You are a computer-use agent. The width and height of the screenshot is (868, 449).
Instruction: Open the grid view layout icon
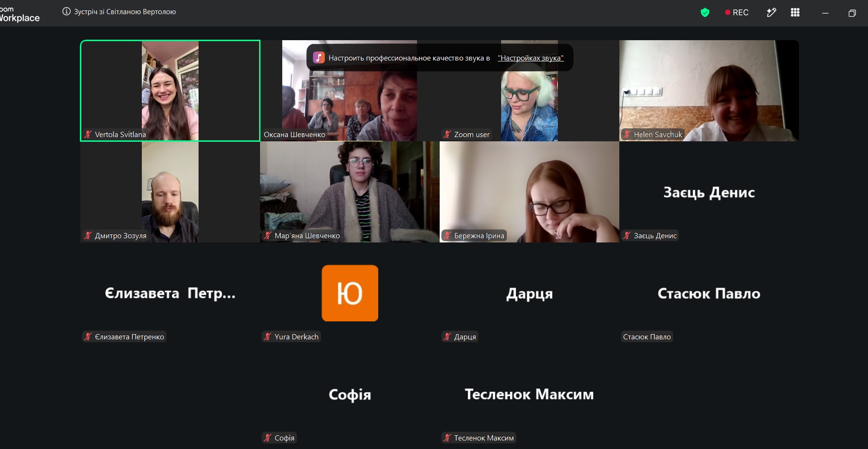point(795,12)
